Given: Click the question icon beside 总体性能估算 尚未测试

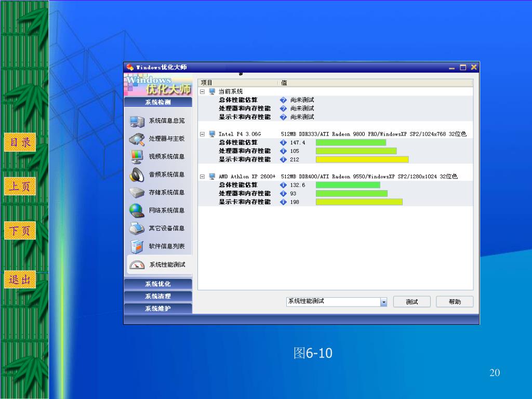Looking at the screenshot, I should tap(283, 100).
